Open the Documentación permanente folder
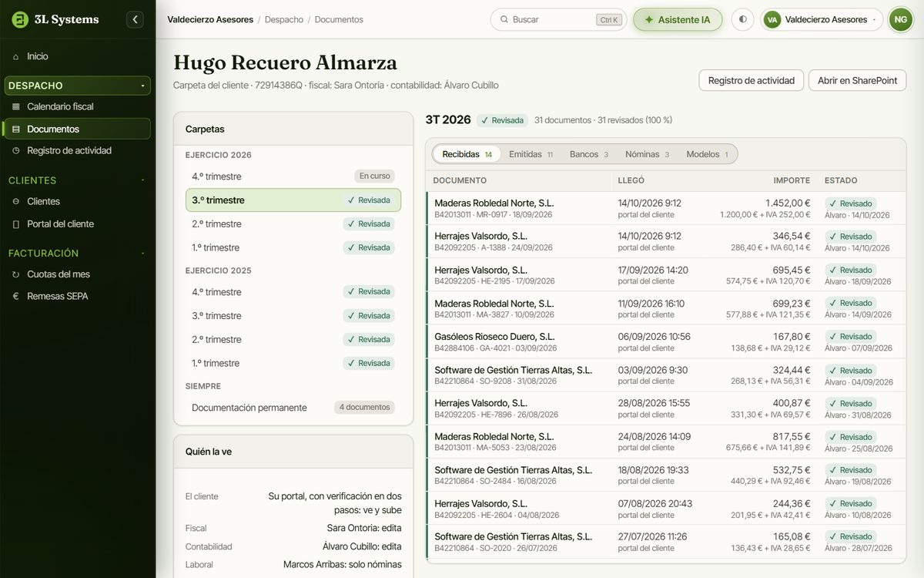 (293, 408)
